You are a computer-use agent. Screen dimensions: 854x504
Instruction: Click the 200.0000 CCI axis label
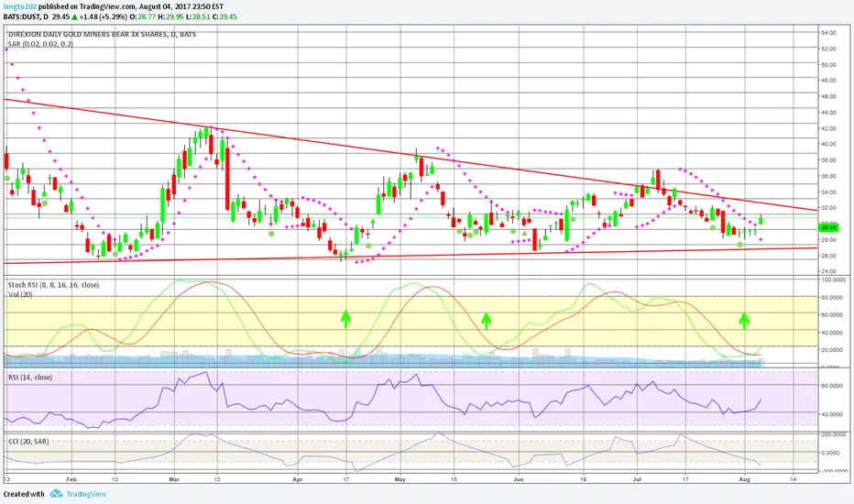point(833,434)
